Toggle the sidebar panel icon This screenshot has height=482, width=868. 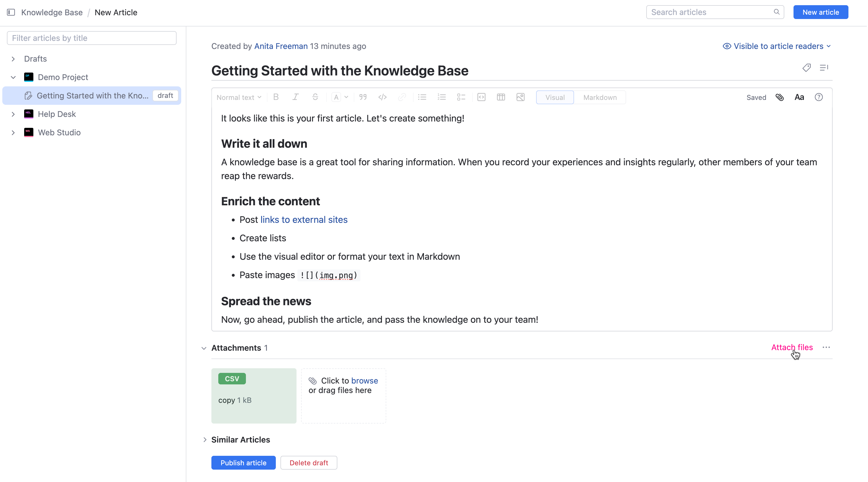11,12
